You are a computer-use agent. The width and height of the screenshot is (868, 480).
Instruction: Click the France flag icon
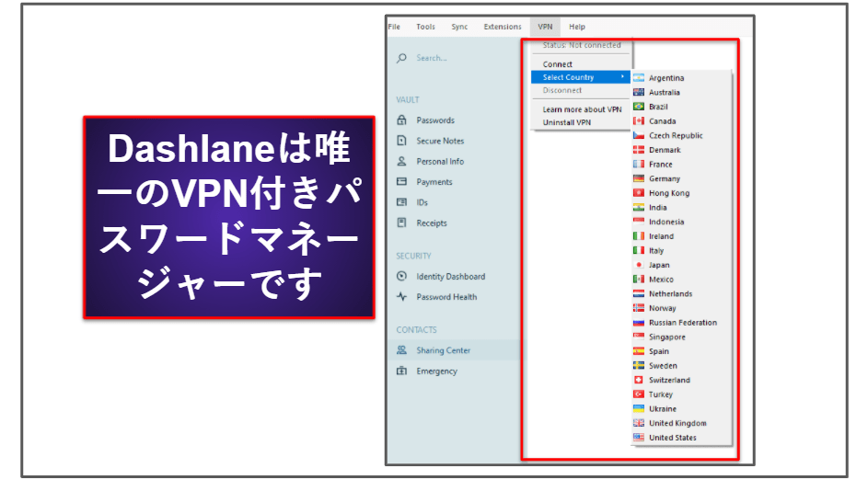coord(638,165)
